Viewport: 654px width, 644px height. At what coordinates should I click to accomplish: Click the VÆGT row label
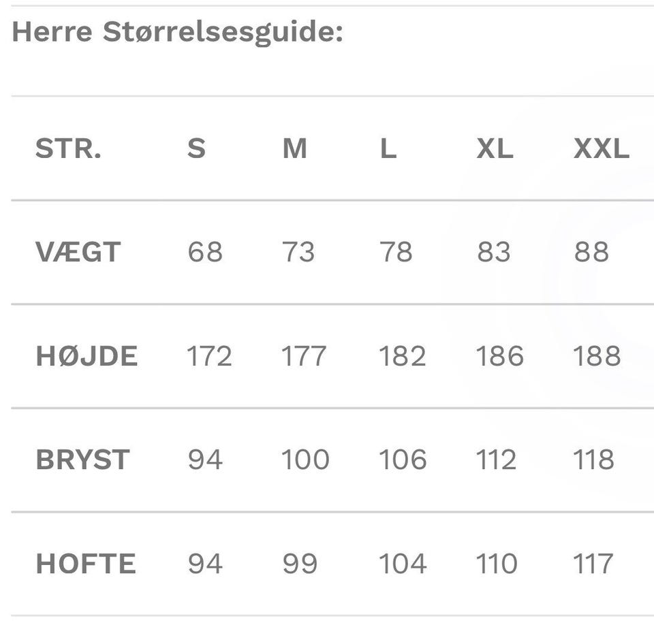tap(78, 253)
